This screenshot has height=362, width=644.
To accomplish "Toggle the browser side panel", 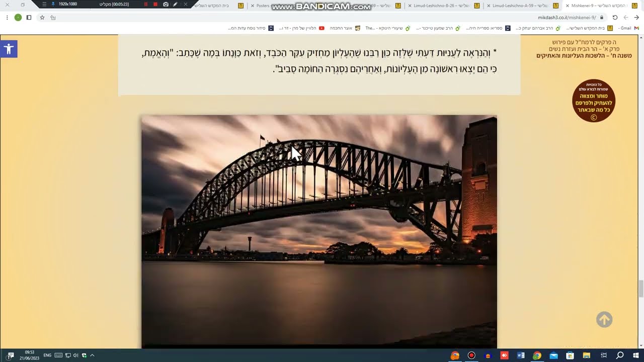I will coord(29,17).
